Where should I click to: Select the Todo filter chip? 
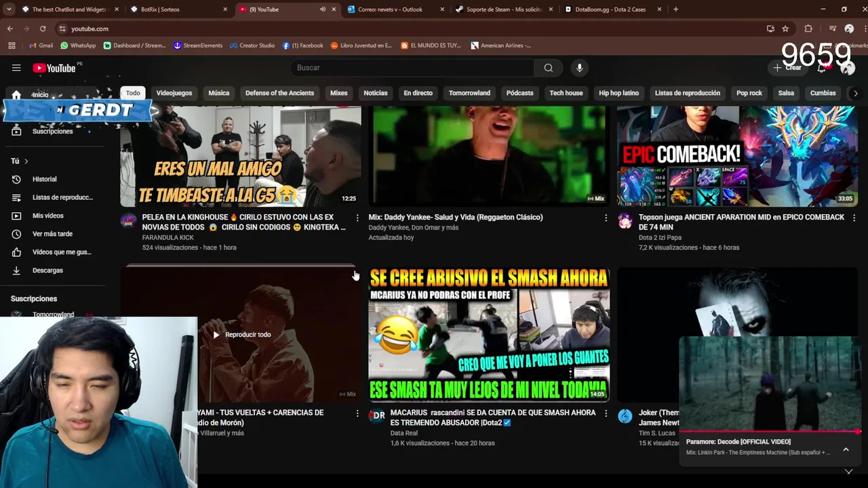coord(133,93)
